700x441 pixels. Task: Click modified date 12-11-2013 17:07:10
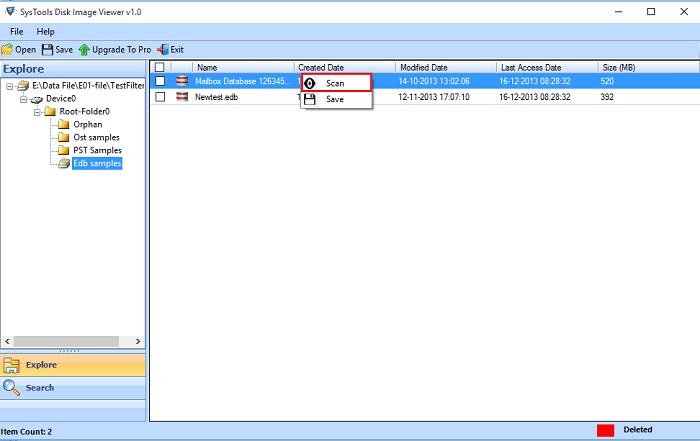coord(433,97)
